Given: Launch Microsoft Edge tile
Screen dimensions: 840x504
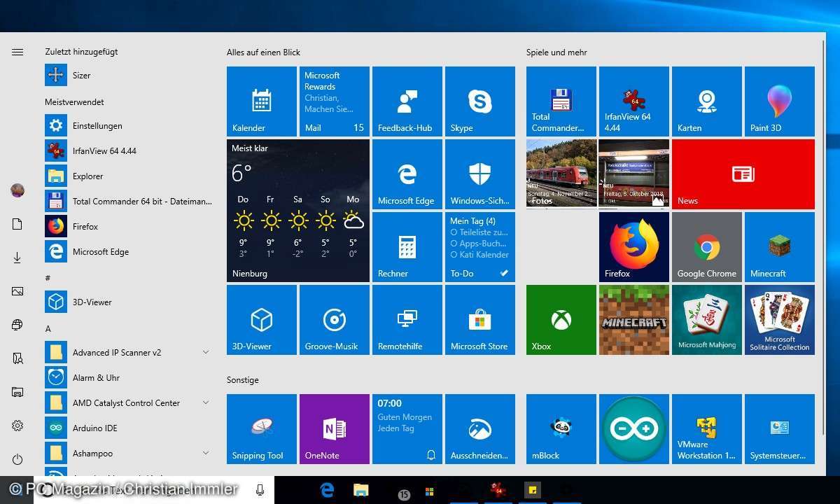Looking at the screenshot, I should point(407,174).
